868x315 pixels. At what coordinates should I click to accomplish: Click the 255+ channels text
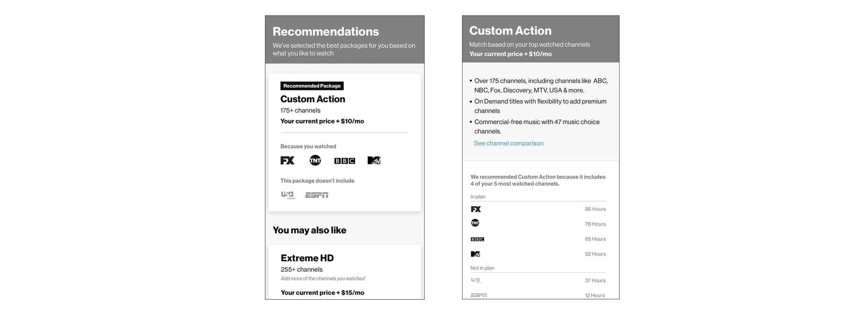[302, 270]
